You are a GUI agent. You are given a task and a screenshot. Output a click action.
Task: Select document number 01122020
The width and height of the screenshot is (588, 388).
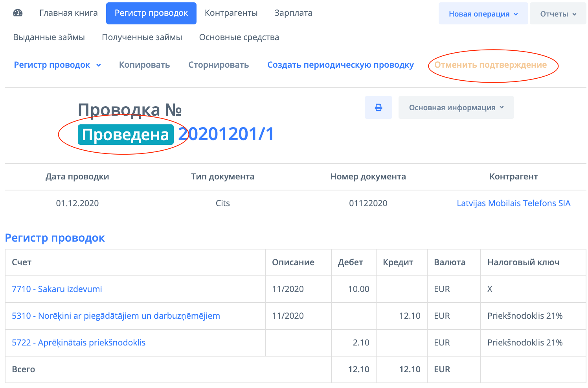pos(368,203)
